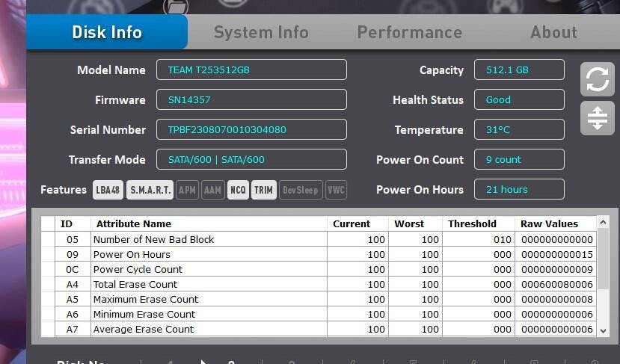Click the Features label
The image size is (620, 364).
tap(64, 190)
